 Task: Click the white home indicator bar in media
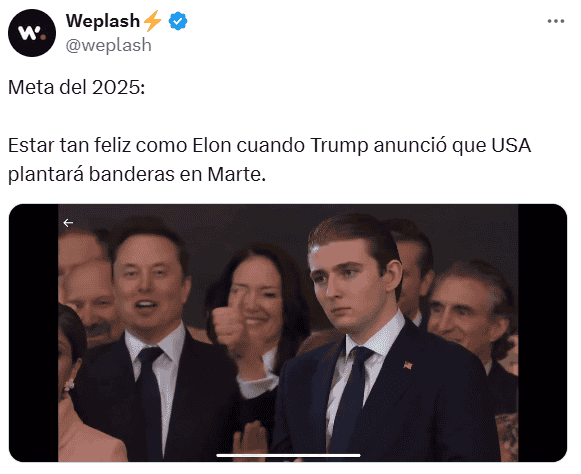coord(288,455)
